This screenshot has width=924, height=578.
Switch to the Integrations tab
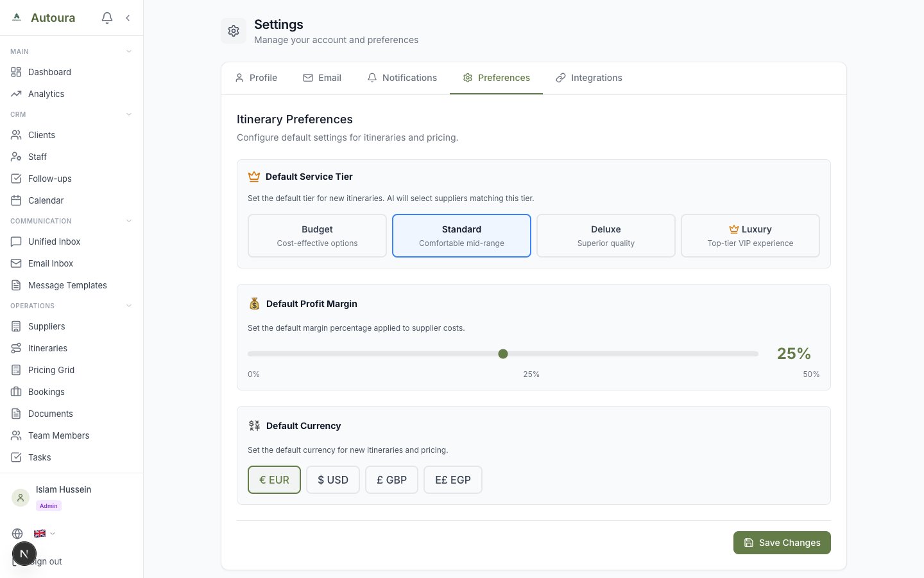tap(589, 78)
